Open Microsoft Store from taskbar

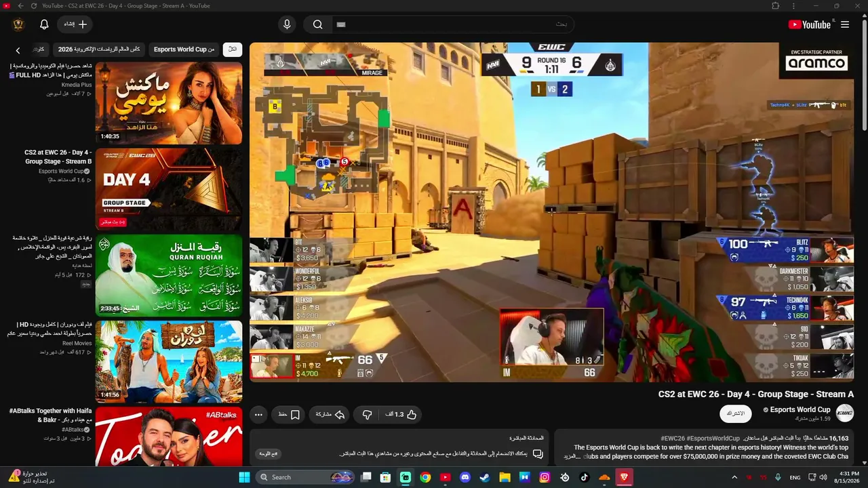click(386, 477)
